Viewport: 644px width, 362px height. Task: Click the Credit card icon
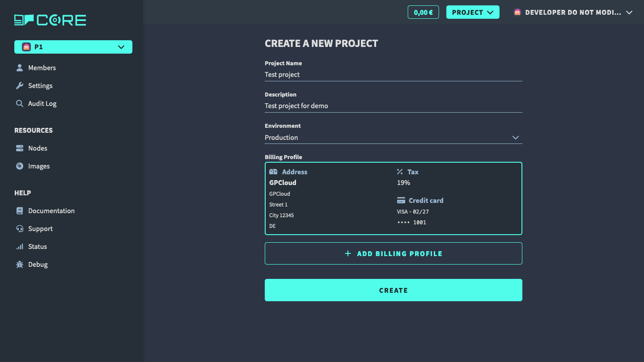pyautogui.click(x=401, y=201)
